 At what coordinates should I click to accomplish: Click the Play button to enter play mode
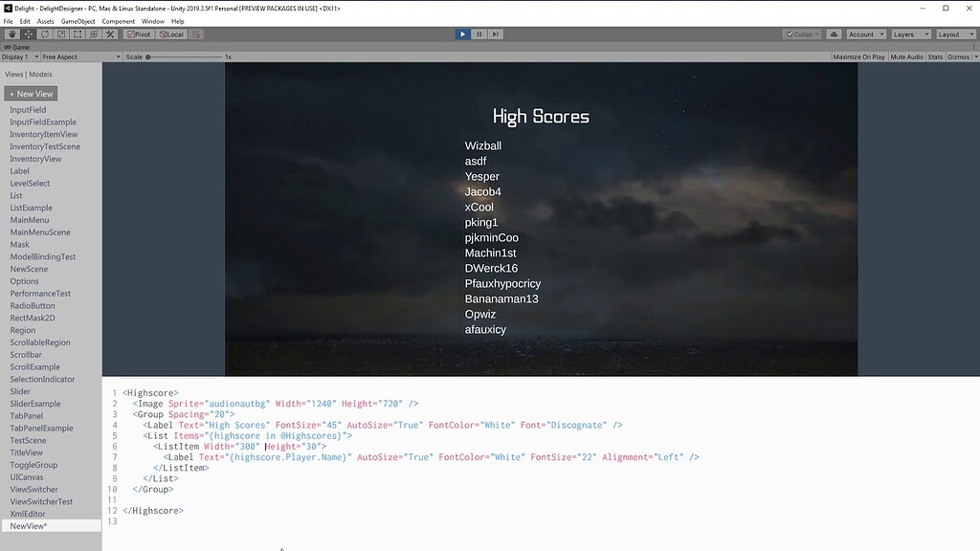tap(462, 33)
